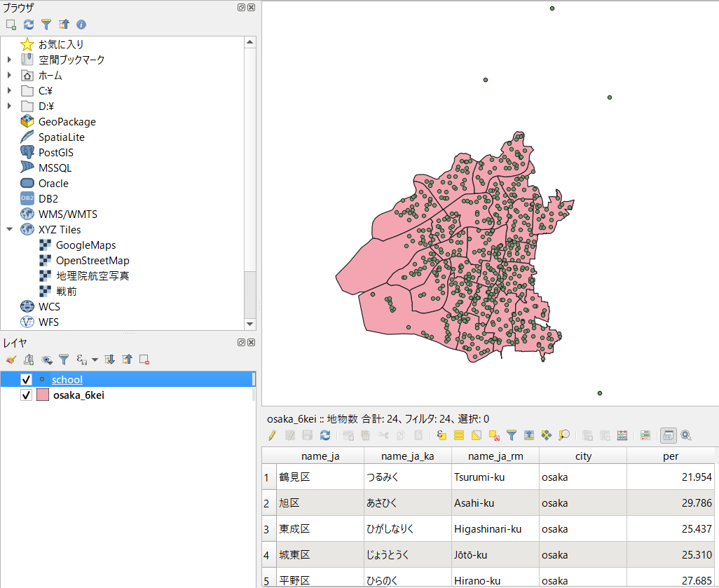This screenshot has width=719, height=588.
Task: Open the field calculator abacus icon
Action: (622, 435)
